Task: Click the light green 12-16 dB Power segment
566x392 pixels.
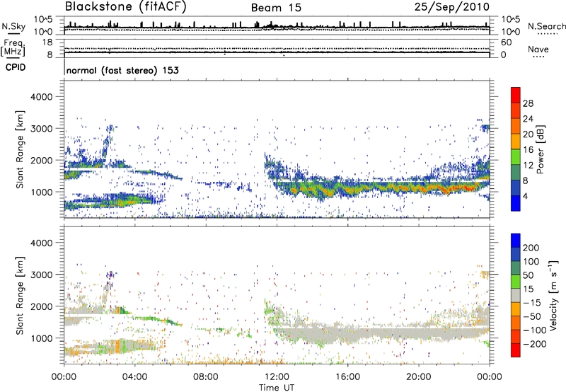Action: point(516,157)
